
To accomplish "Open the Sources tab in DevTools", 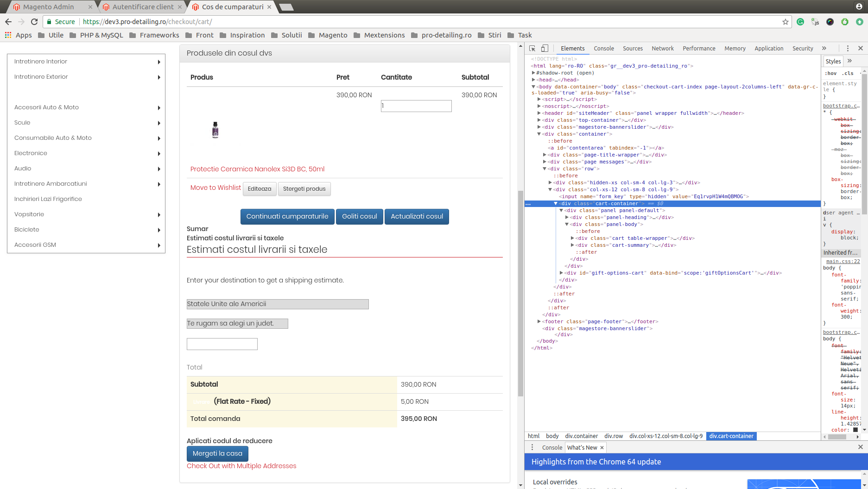I will tap(633, 48).
